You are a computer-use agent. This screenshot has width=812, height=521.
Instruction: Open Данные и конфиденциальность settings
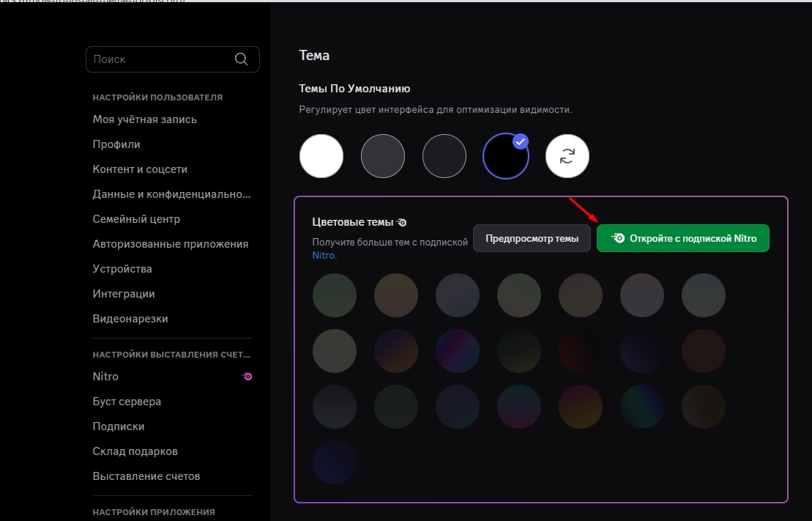pyautogui.click(x=171, y=194)
